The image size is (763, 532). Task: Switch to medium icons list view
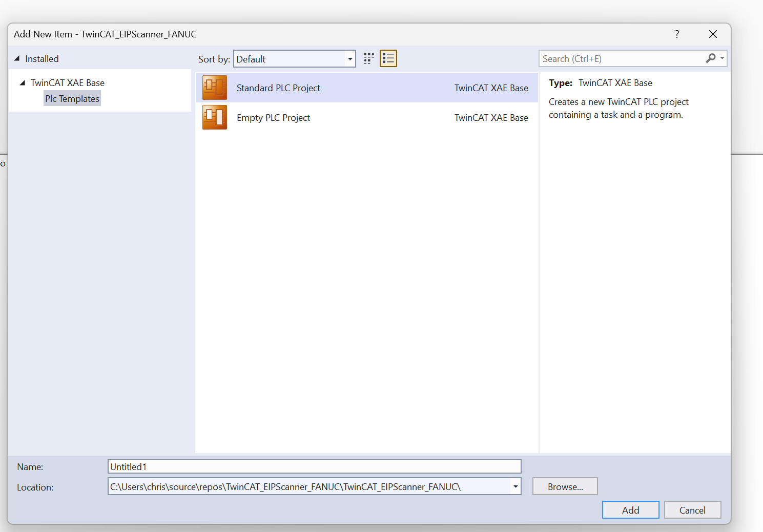388,58
